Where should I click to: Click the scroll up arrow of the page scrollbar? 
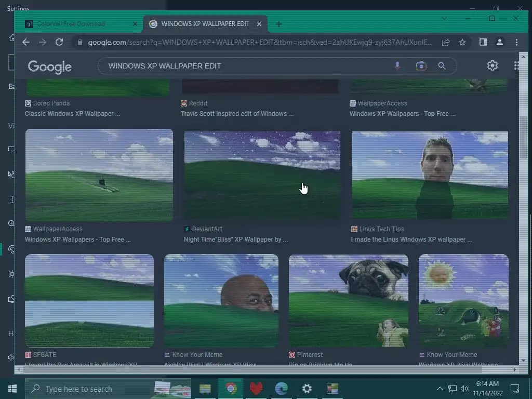click(x=523, y=56)
